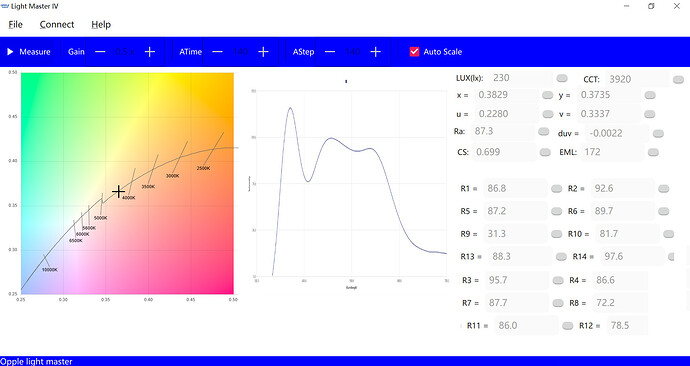Viewport: 690px width, 366px height.
Task: Click the R14 value field
Action: point(632,256)
